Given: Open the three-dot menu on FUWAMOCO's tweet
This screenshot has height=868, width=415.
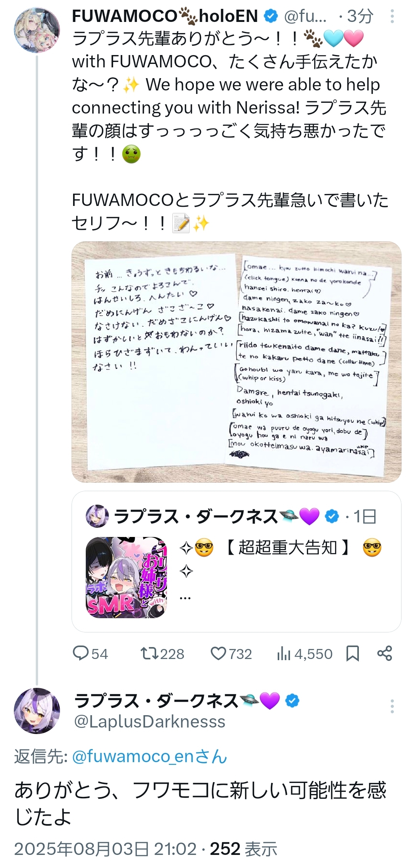Looking at the screenshot, I should (x=392, y=16).
